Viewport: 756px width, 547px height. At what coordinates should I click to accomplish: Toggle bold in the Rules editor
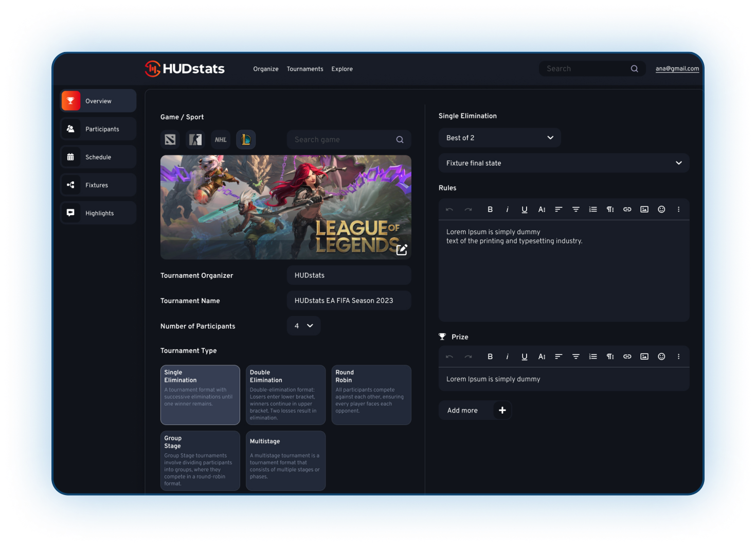click(x=490, y=209)
